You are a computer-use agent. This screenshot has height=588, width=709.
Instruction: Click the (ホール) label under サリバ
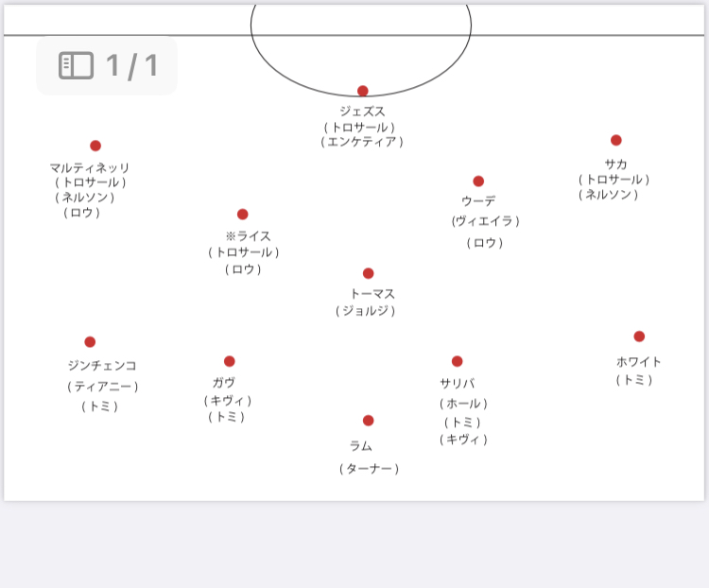tap(463, 404)
